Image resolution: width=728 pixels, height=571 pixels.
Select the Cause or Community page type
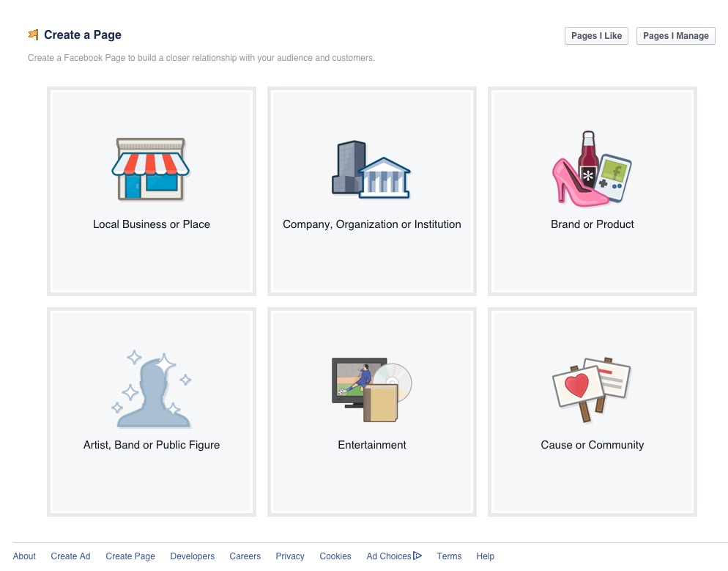point(592,410)
